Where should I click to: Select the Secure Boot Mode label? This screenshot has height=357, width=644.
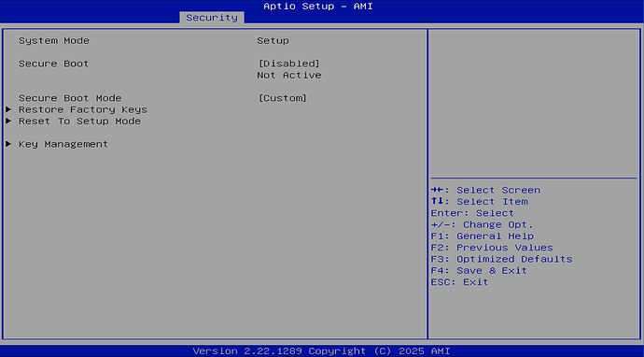pyautogui.click(x=70, y=98)
